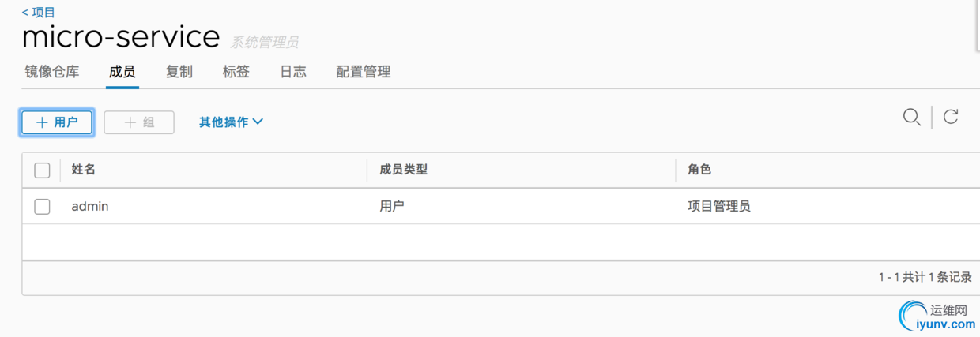Screen dimensions: 980x337
Task: Open the 日志 tab
Action: (293, 72)
